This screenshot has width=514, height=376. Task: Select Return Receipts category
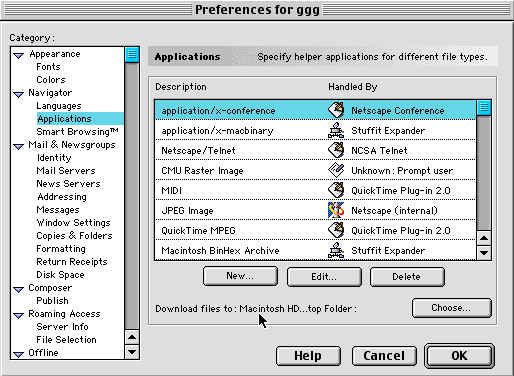[72, 262]
